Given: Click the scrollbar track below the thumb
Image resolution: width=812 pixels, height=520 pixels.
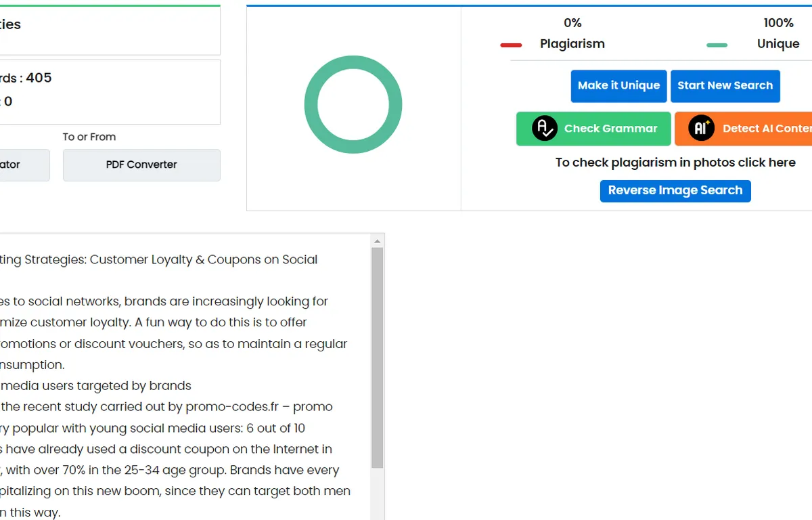Looking at the screenshot, I should (378, 494).
